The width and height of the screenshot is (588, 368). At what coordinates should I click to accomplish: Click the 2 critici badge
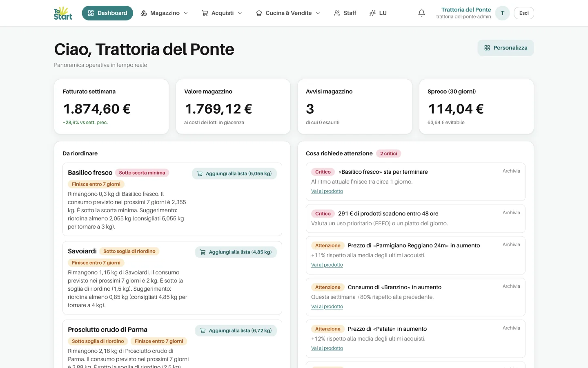pyautogui.click(x=388, y=153)
